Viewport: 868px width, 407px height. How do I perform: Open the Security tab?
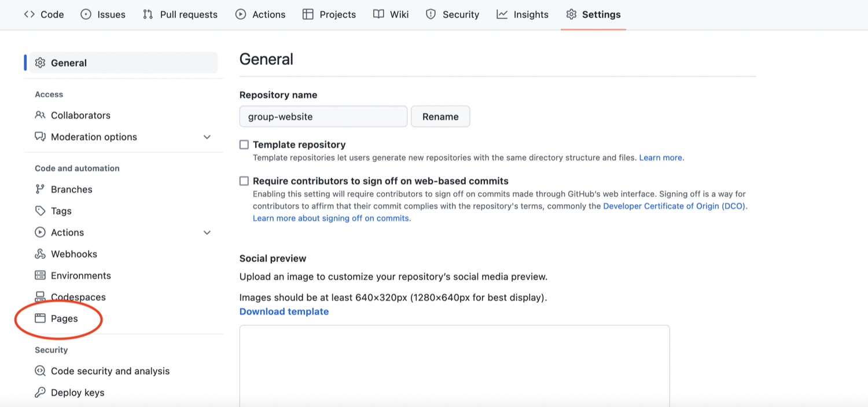pyautogui.click(x=453, y=14)
